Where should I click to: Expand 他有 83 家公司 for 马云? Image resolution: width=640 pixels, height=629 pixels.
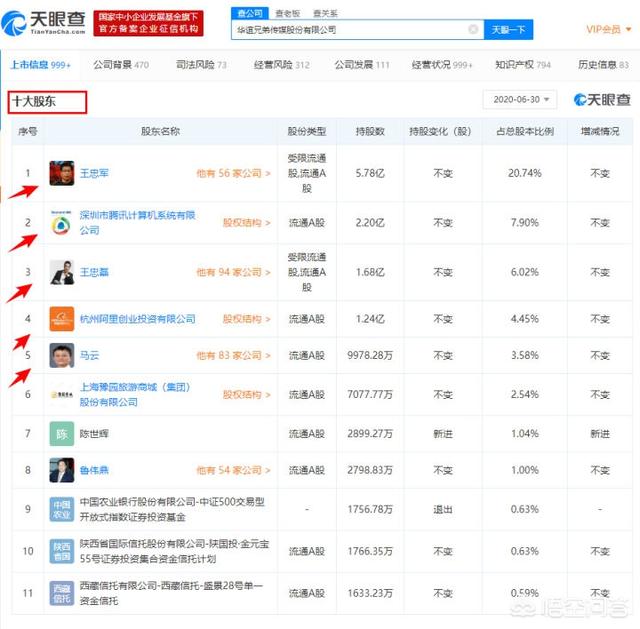(233, 356)
